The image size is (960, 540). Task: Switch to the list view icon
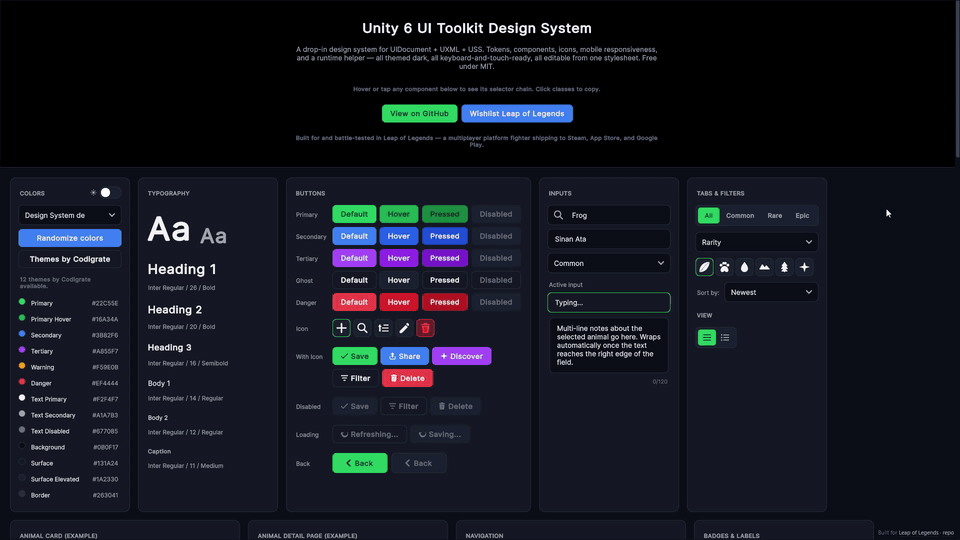tap(726, 337)
